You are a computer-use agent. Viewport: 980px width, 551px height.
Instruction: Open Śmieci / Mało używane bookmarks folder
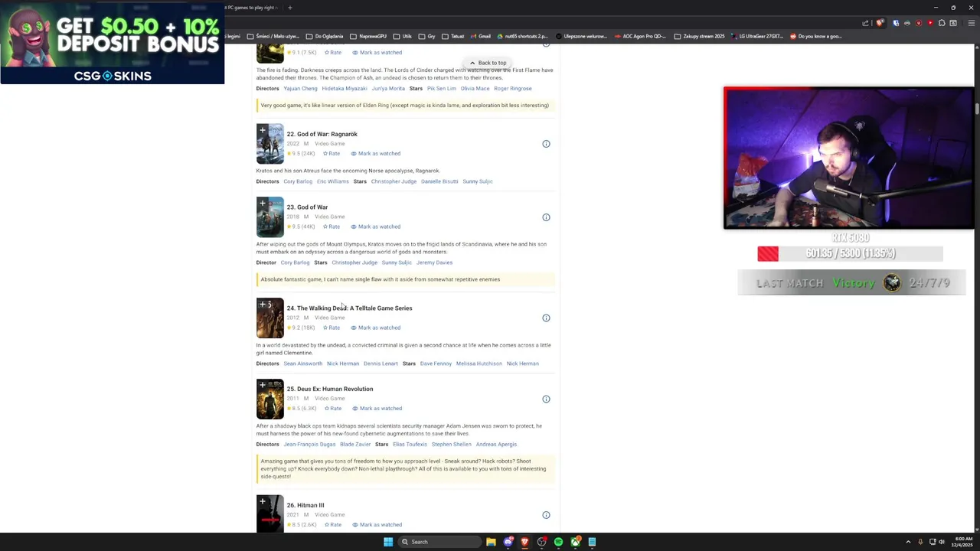coord(273,36)
